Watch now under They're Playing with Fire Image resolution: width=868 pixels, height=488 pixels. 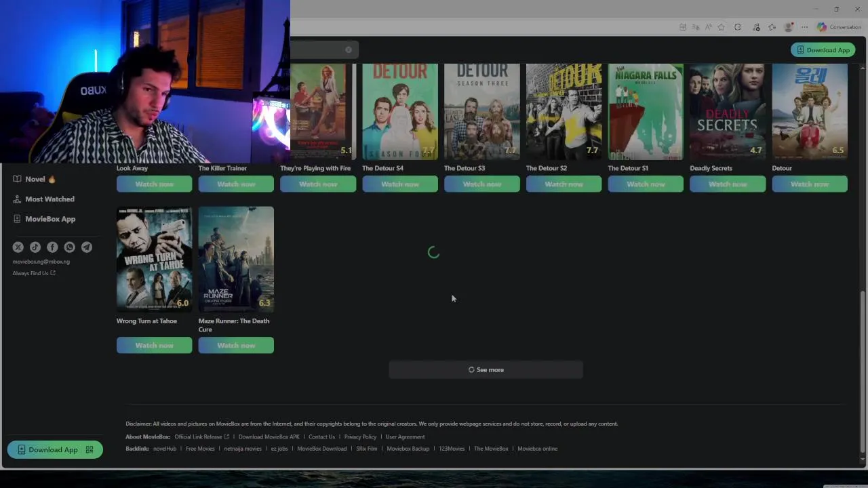(x=318, y=184)
